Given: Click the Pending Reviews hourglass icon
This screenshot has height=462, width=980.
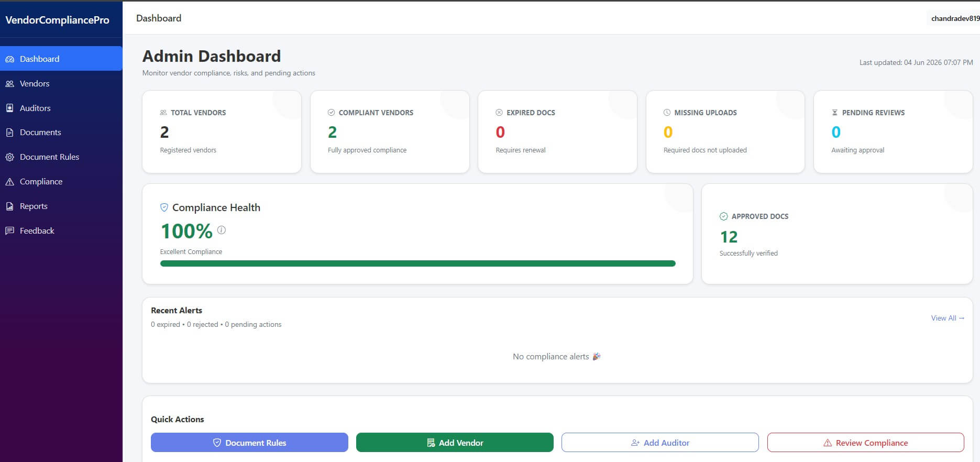Looking at the screenshot, I should (835, 113).
